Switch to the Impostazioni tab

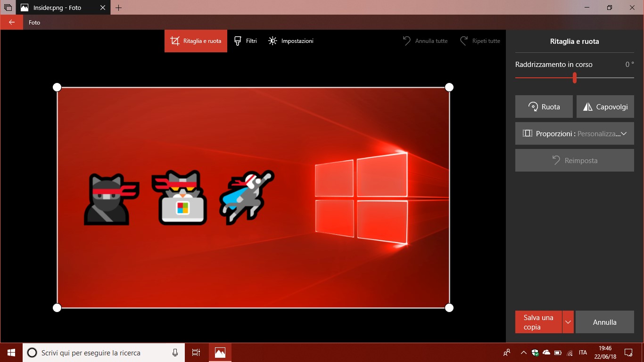[290, 41]
